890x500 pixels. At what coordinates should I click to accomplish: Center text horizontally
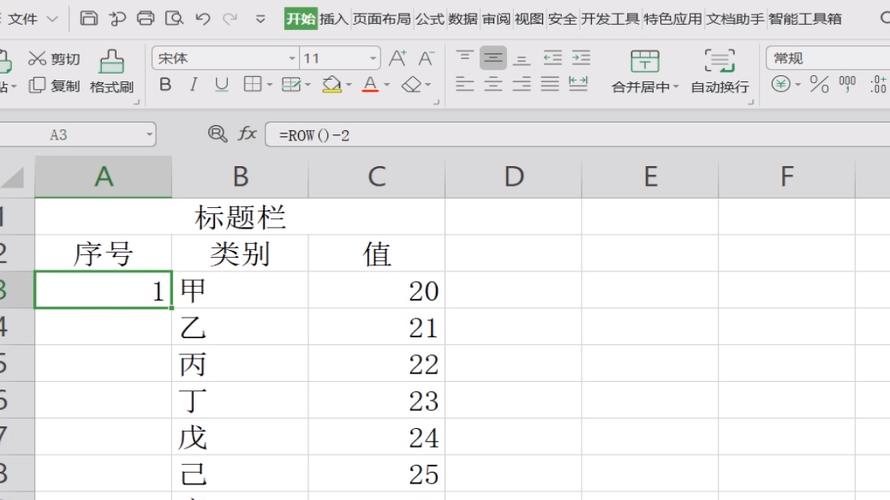tap(493, 85)
